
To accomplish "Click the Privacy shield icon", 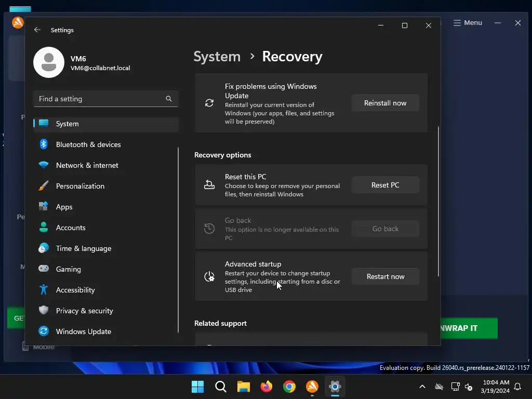I will point(44,310).
